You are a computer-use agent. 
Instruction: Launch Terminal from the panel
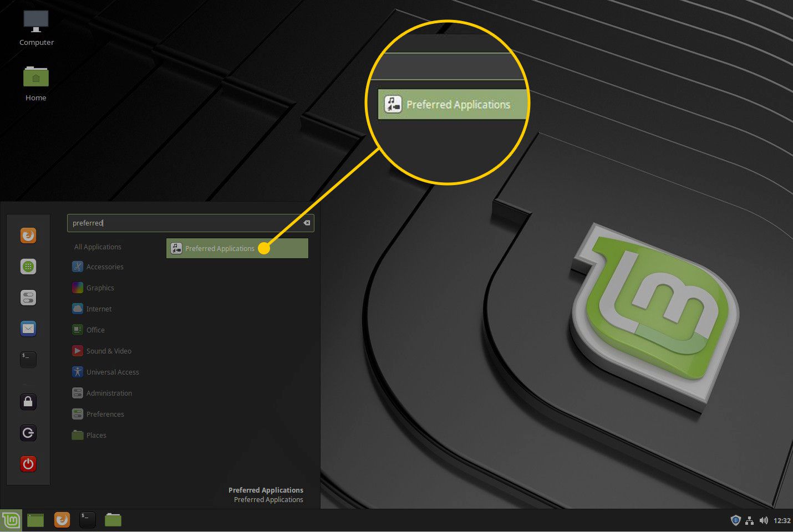(x=88, y=520)
